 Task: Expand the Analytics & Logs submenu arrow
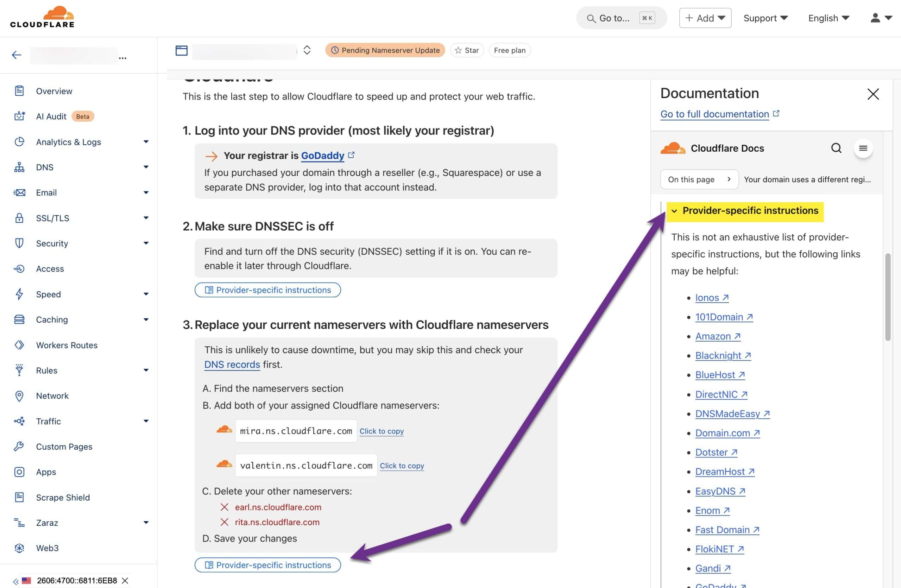(x=146, y=142)
